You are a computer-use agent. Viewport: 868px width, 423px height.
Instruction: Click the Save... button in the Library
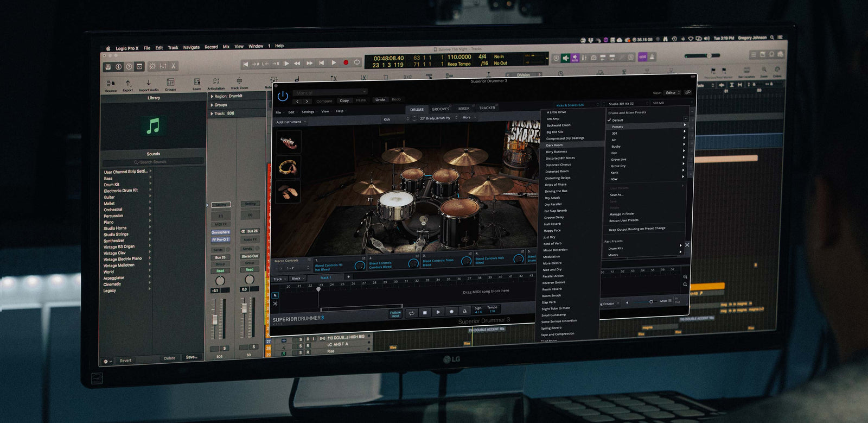192,357
